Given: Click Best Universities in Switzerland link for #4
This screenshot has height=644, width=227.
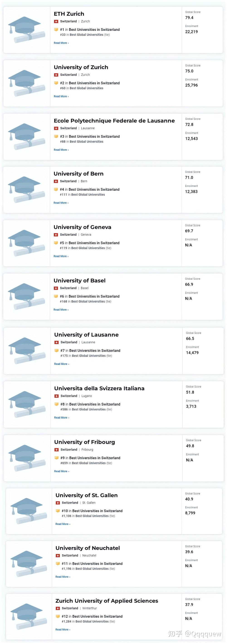Looking at the screenshot, I should [94, 190].
